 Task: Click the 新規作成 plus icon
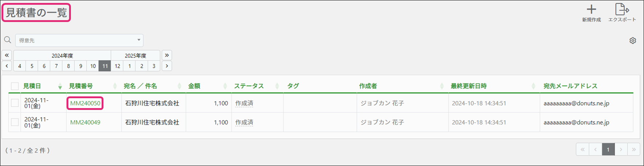click(591, 10)
